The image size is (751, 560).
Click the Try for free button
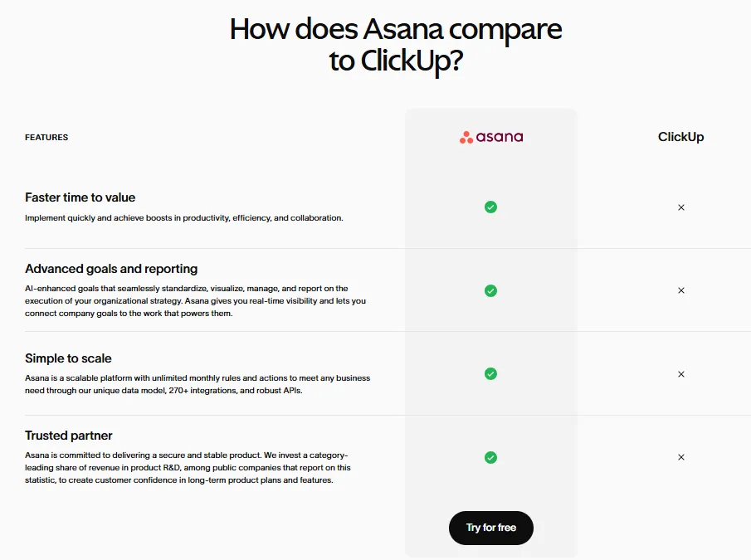pyautogui.click(x=490, y=528)
